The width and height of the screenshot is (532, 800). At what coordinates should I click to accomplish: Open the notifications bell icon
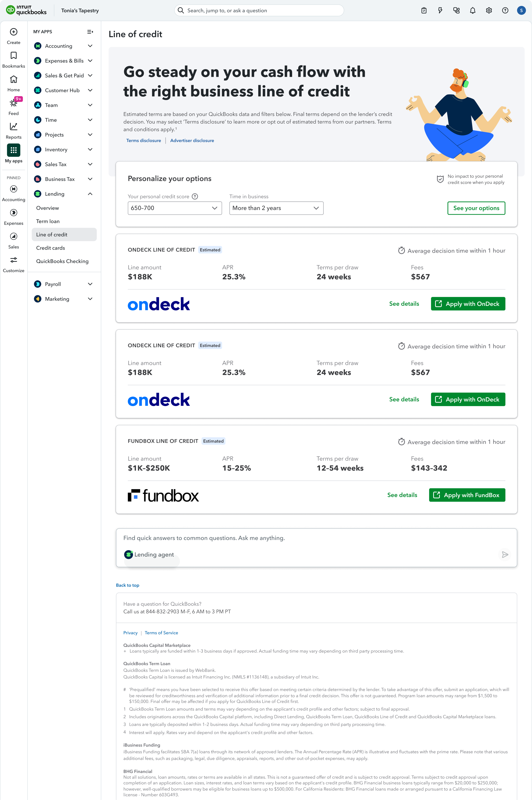(472, 10)
